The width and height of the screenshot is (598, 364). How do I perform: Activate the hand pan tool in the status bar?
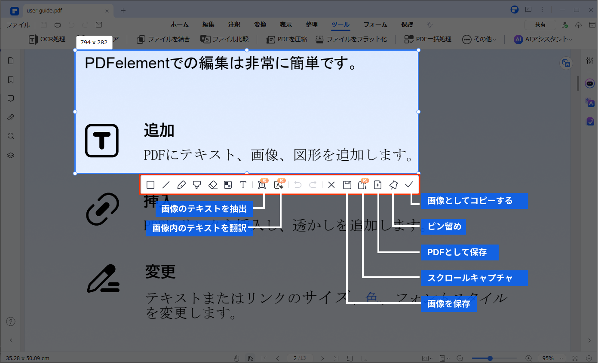(x=236, y=358)
